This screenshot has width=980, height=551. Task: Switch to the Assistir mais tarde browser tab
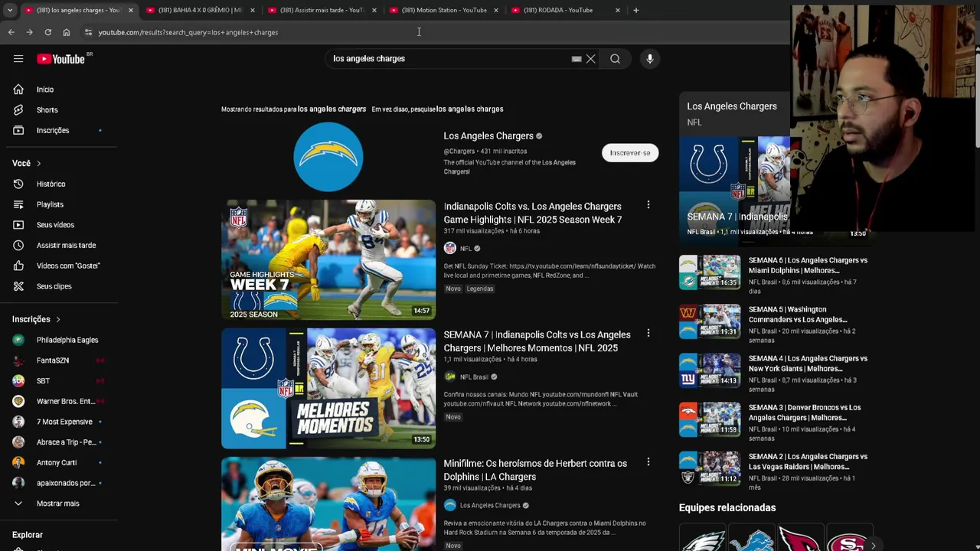pyautogui.click(x=322, y=10)
